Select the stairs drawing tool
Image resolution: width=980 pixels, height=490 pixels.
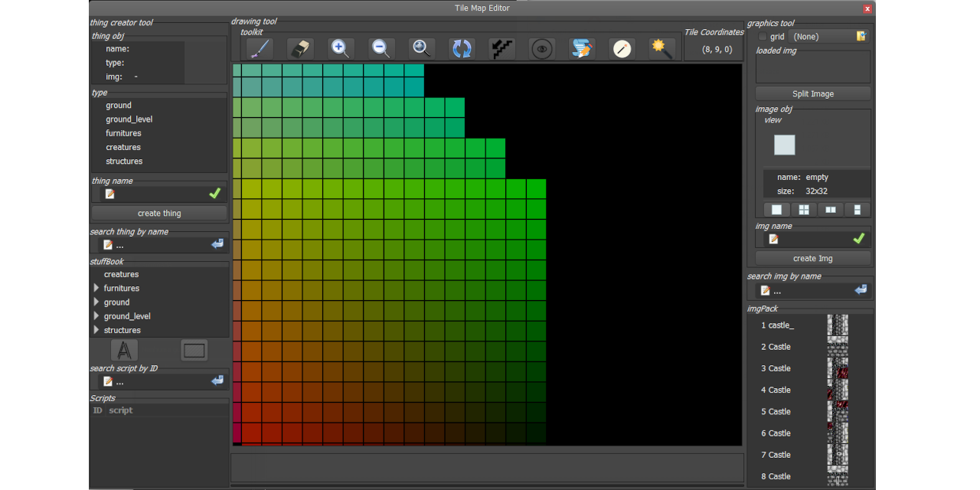coord(502,48)
